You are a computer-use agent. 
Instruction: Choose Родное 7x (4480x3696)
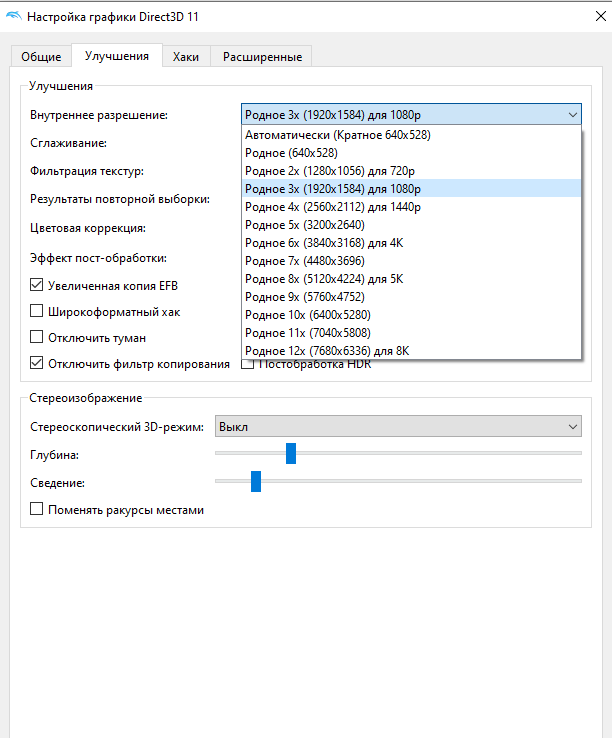pos(411,260)
